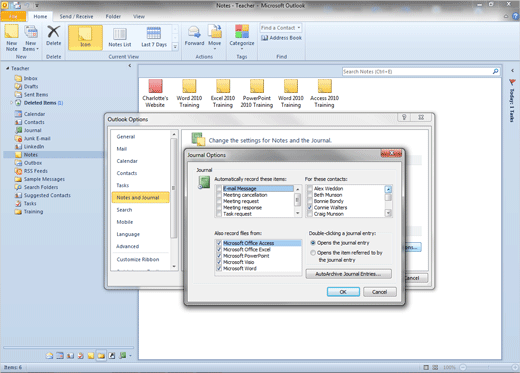Image resolution: width=520 pixels, height=373 pixels.
Task: Click the Mail navigation icon at bottom
Action: tap(49, 356)
